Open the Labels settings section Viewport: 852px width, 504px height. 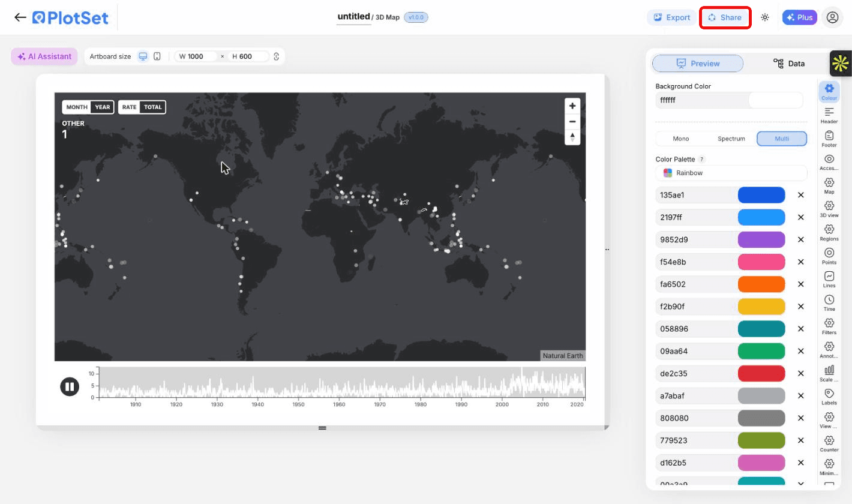click(x=829, y=397)
